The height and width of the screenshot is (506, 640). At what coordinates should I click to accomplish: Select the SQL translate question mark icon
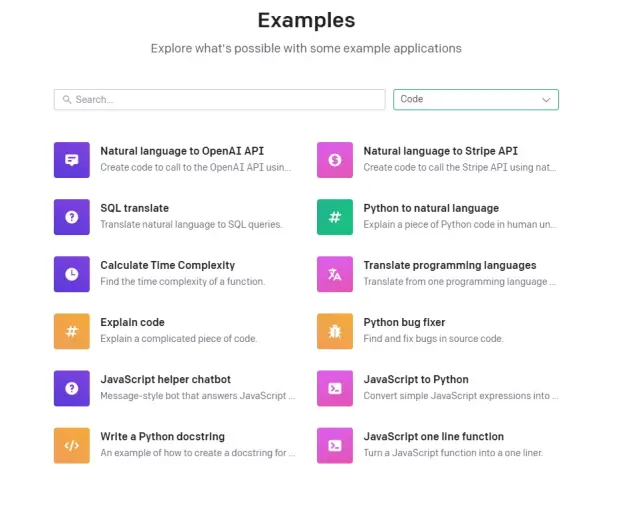[72, 217]
